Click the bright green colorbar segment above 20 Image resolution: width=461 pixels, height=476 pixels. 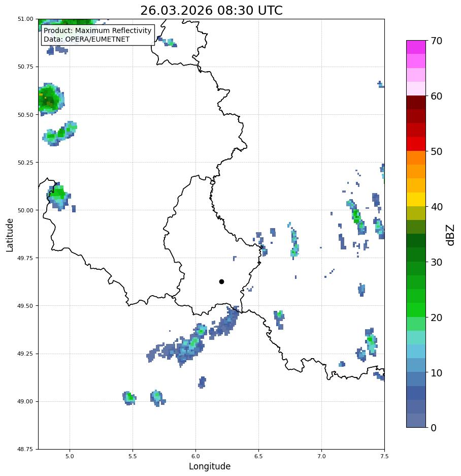coord(416,310)
